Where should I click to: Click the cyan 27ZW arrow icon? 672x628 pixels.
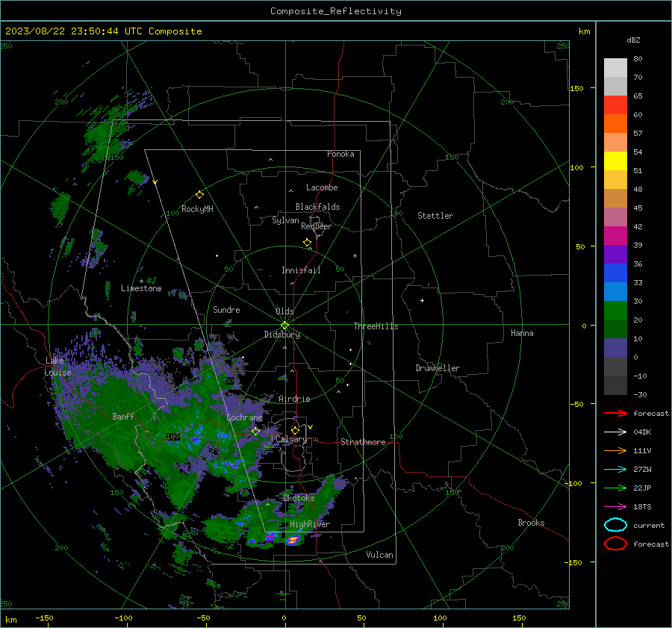click(615, 470)
